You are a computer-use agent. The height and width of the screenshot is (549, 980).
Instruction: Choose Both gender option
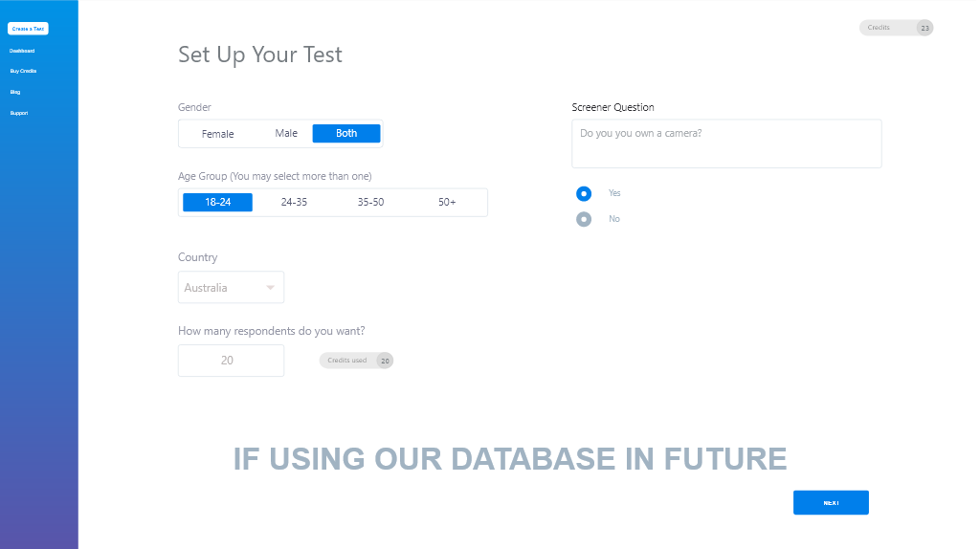346,133
